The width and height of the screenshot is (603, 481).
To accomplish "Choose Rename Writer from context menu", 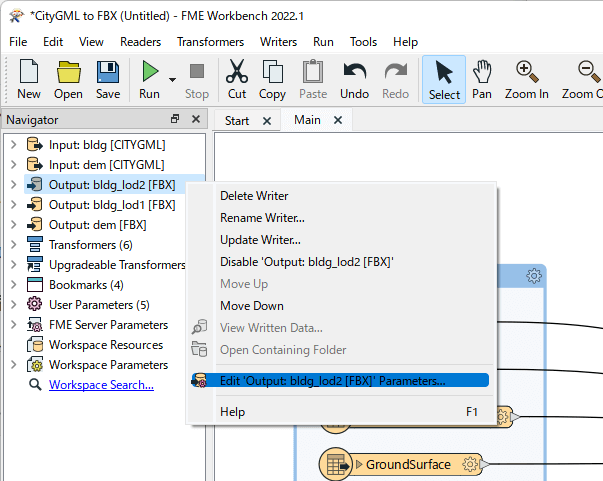I will click(262, 218).
